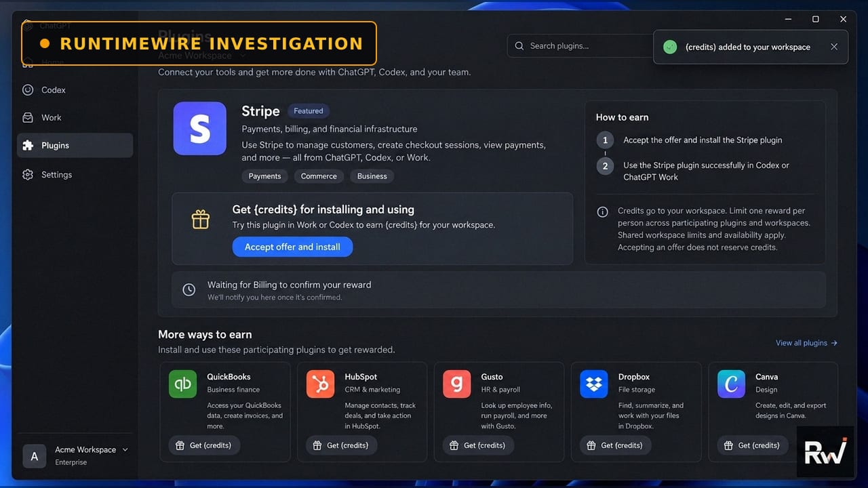Click Get credits button for Canva
The image size is (868, 488).
pos(752,445)
